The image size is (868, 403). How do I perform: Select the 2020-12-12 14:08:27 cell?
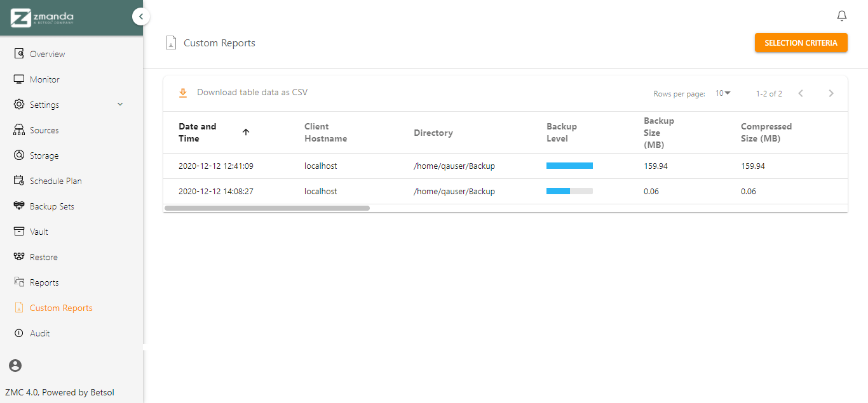point(216,191)
